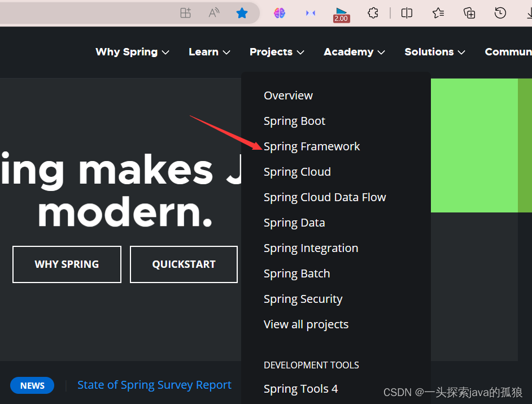Select Overview in the Projects menu
The width and height of the screenshot is (532, 404).
(x=289, y=95)
